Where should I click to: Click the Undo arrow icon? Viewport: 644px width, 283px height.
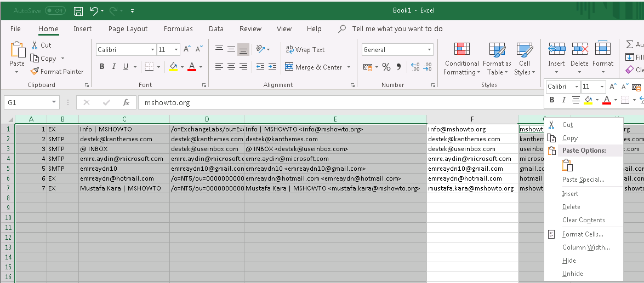tap(94, 11)
